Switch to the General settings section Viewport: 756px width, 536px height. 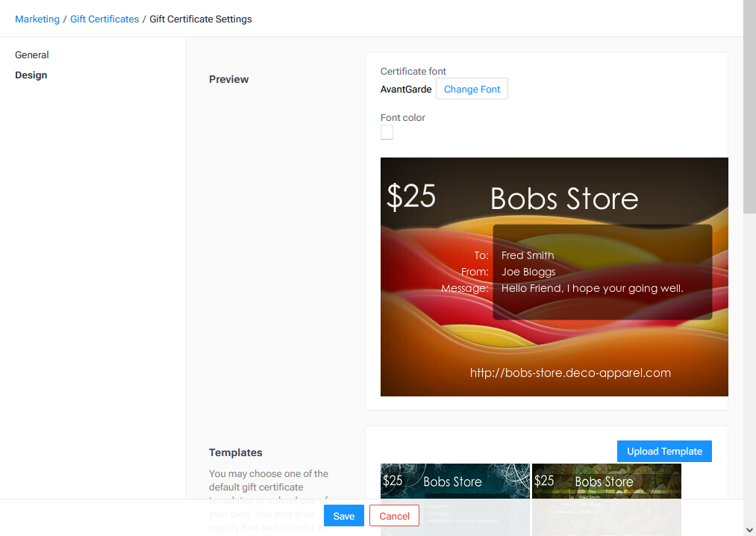31,54
